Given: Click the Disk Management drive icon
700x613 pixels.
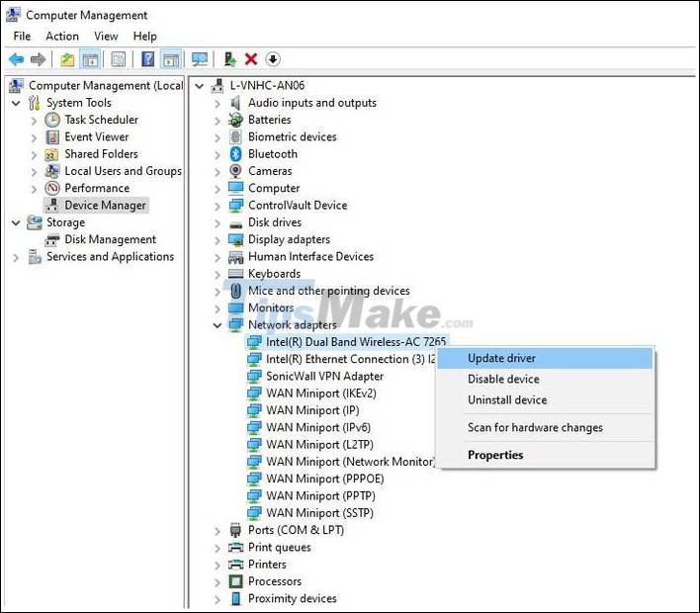Looking at the screenshot, I should (52, 239).
